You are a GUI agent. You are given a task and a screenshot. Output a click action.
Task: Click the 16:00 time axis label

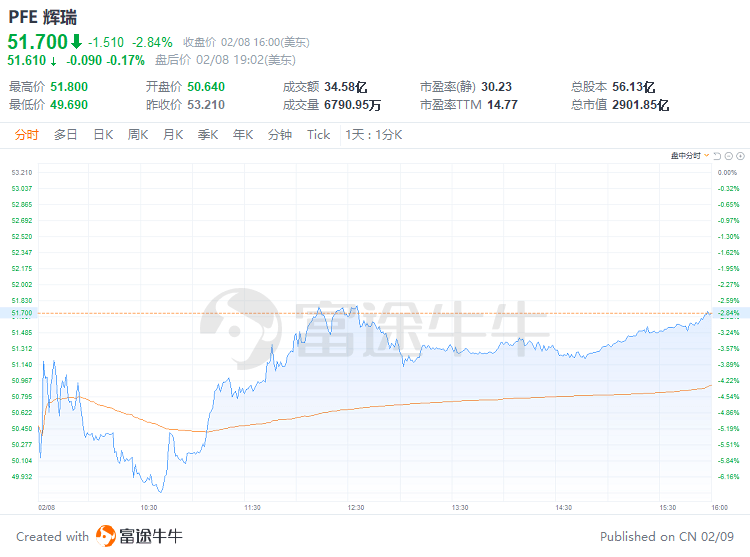(x=719, y=507)
